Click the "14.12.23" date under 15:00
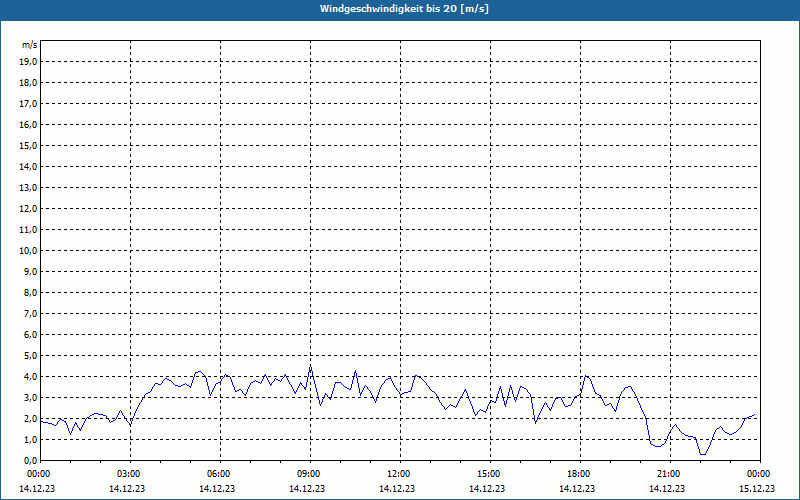800x500 pixels. click(487, 488)
